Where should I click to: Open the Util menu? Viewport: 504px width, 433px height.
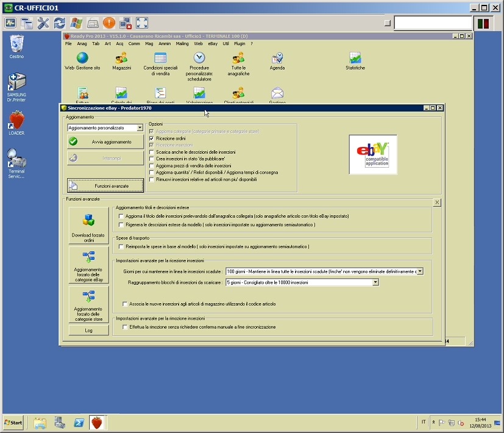click(225, 44)
